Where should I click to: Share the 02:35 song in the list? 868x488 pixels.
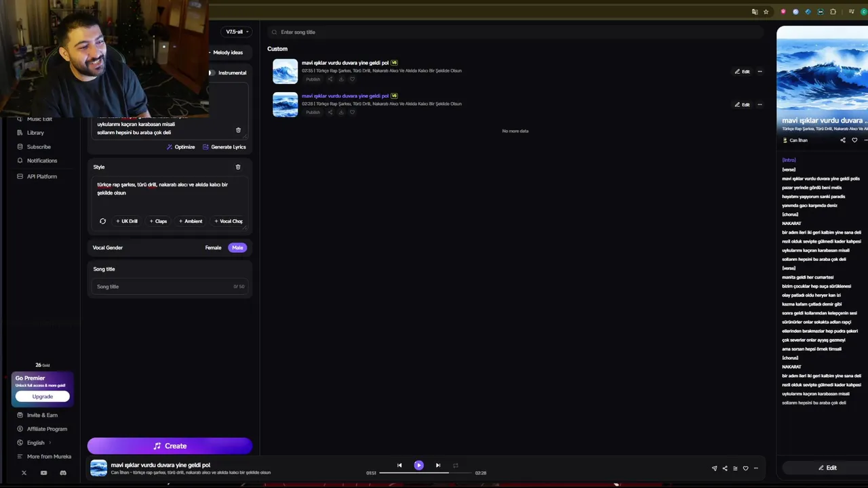[x=330, y=79]
